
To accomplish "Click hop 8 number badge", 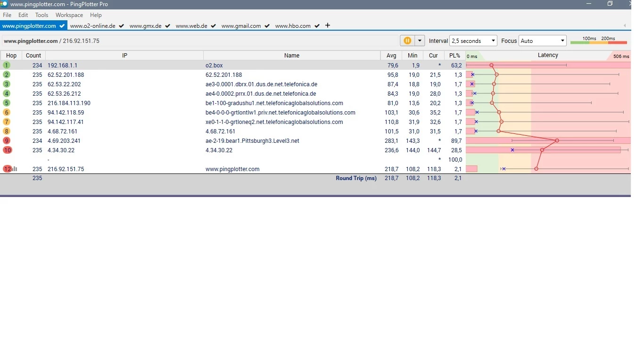I will (7, 132).
